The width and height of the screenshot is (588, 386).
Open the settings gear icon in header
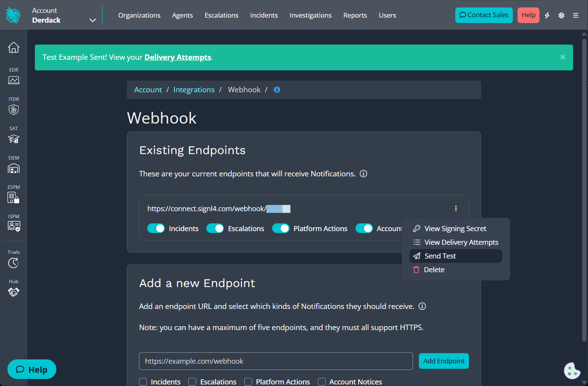tap(561, 15)
